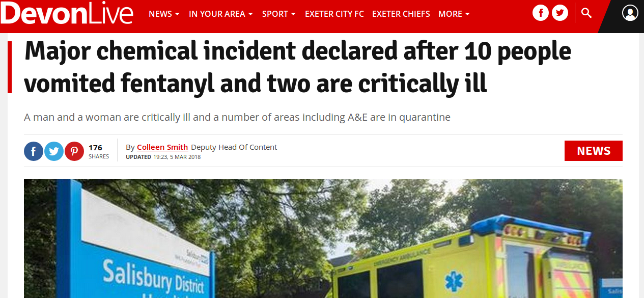The height and width of the screenshot is (298, 644).
Task: Expand the SPORT dropdown menu
Action: pos(279,14)
